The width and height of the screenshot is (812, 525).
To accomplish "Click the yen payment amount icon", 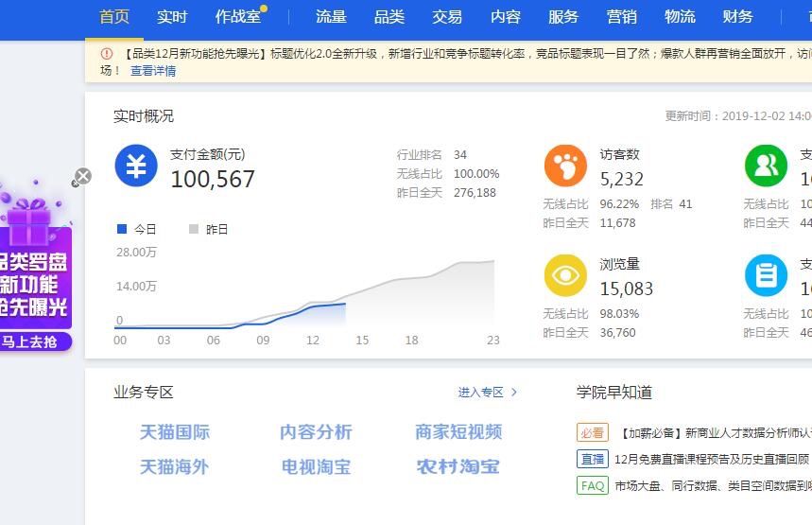I will pos(136,166).
